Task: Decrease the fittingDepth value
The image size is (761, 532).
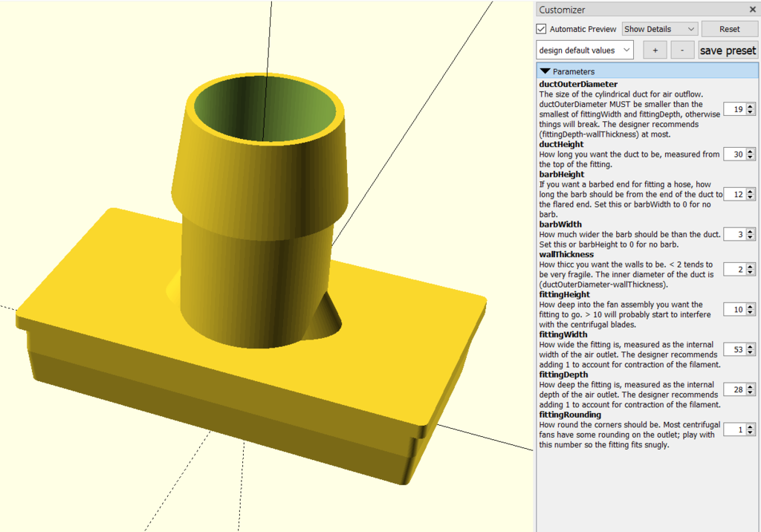Action: [x=748, y=392]
